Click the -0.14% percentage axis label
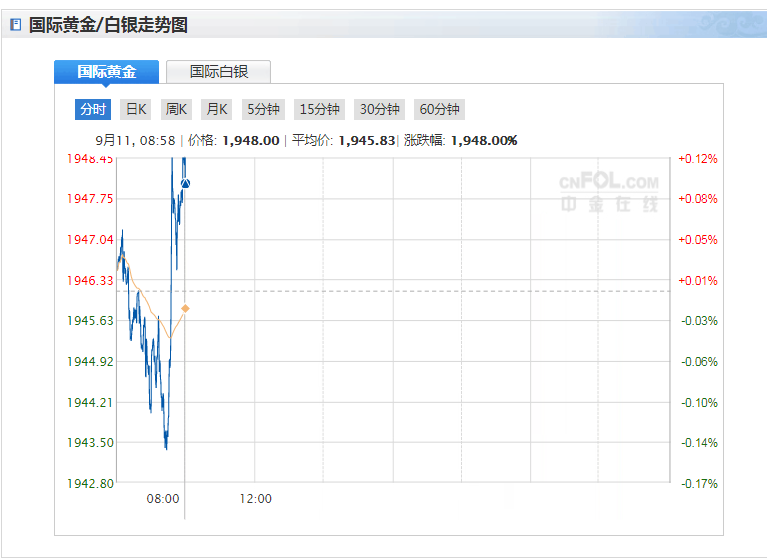Viewport: 767px width, 558px height. coord(699,443)
